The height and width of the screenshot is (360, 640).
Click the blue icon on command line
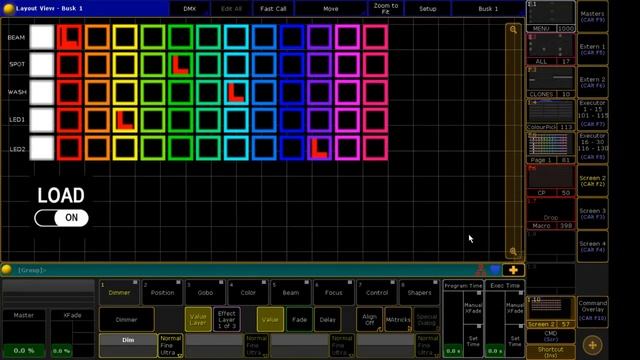[496, 270]
